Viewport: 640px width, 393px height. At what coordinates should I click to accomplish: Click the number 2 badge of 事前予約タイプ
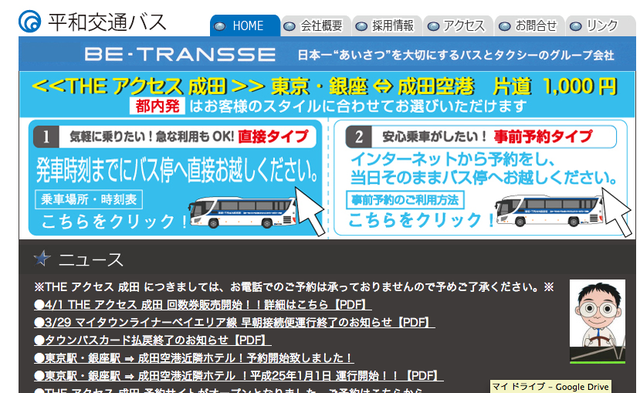coord(358,137)
